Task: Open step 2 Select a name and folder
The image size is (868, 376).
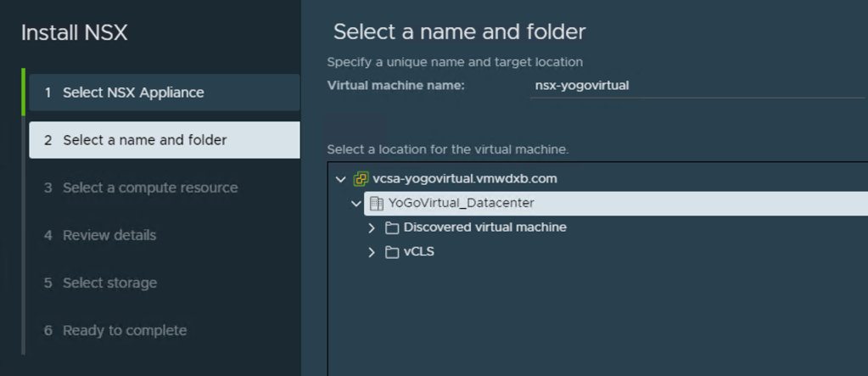Action: 144,140
